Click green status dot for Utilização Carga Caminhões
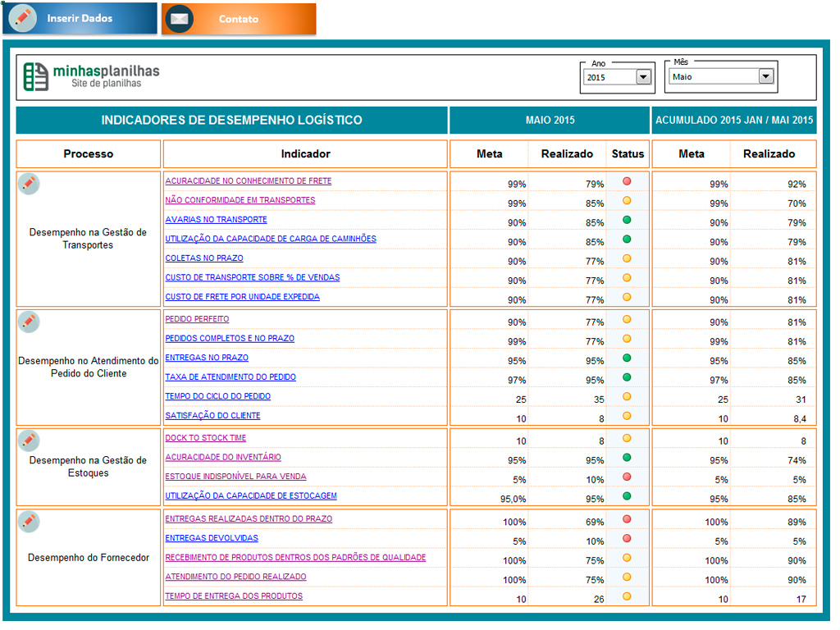This screenshot has width=840, height=630. click(627, 239)
